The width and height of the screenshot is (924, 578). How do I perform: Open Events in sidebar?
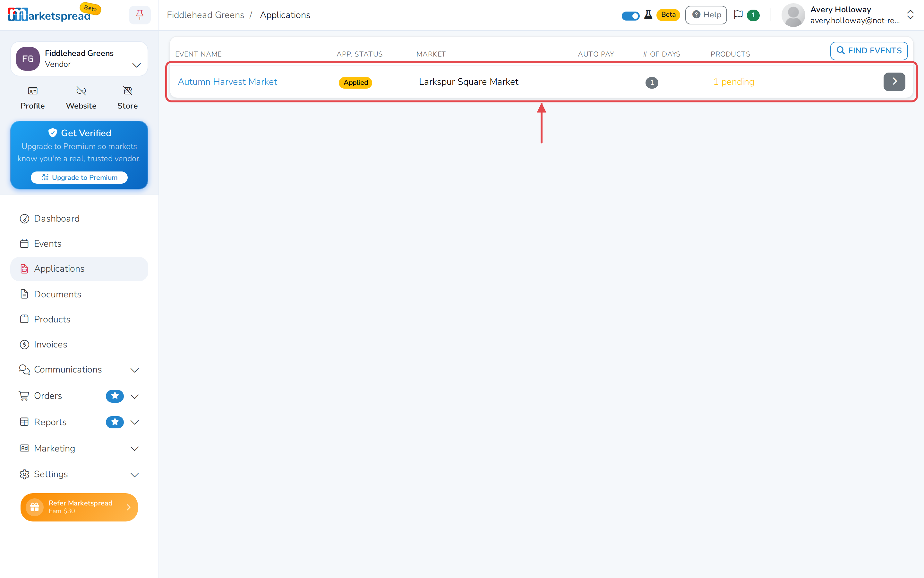click(79, 243)
